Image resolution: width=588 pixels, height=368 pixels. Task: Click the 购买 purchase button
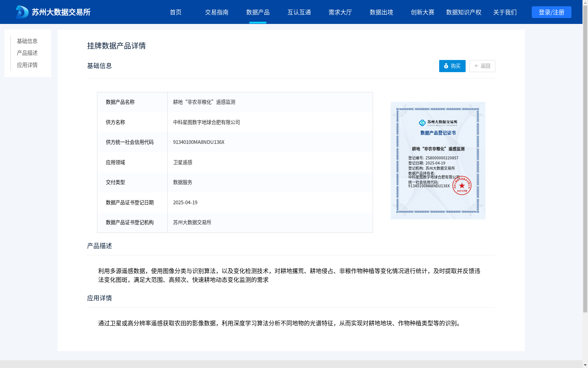pyautogui.click(x=452, y=66)
